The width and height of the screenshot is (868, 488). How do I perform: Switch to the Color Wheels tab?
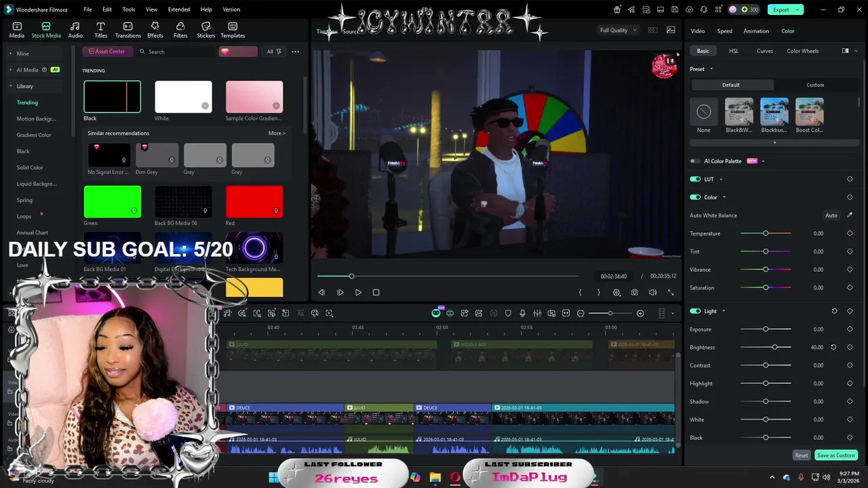tap(803, 51)
